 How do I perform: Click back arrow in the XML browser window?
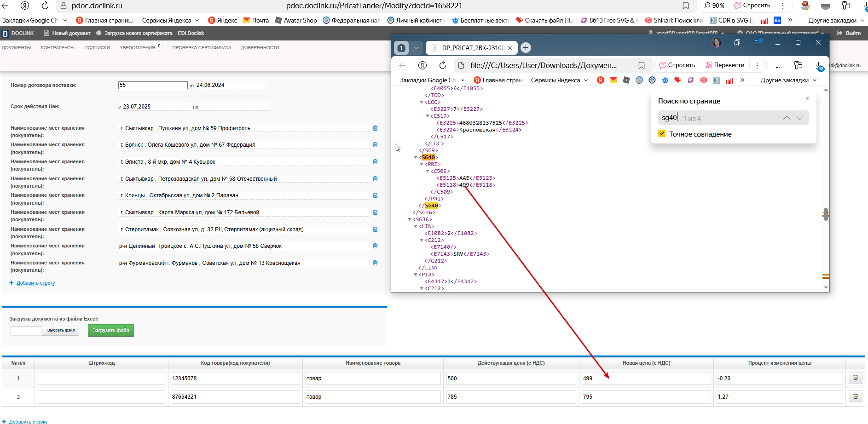tap(402, 65)
